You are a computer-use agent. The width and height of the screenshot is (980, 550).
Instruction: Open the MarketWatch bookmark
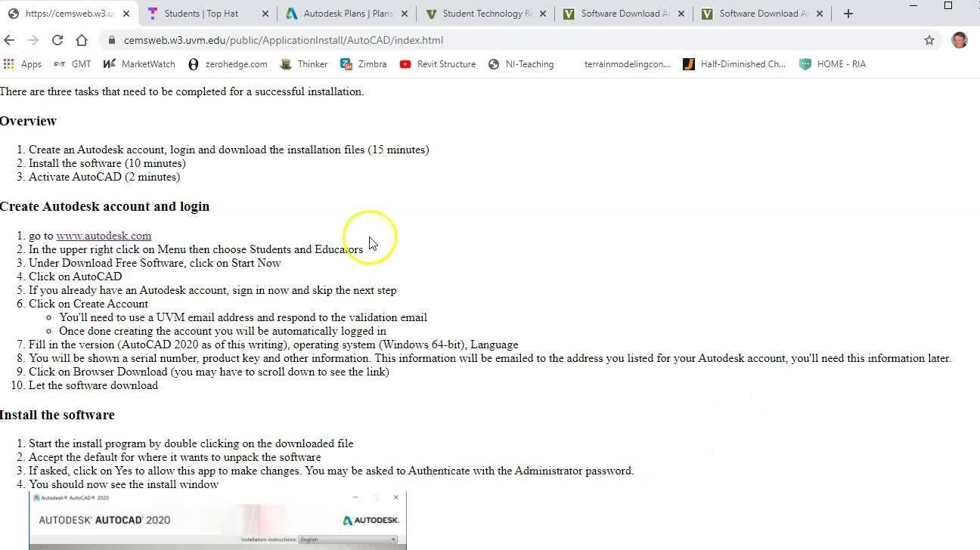click(x=139, y=64)
